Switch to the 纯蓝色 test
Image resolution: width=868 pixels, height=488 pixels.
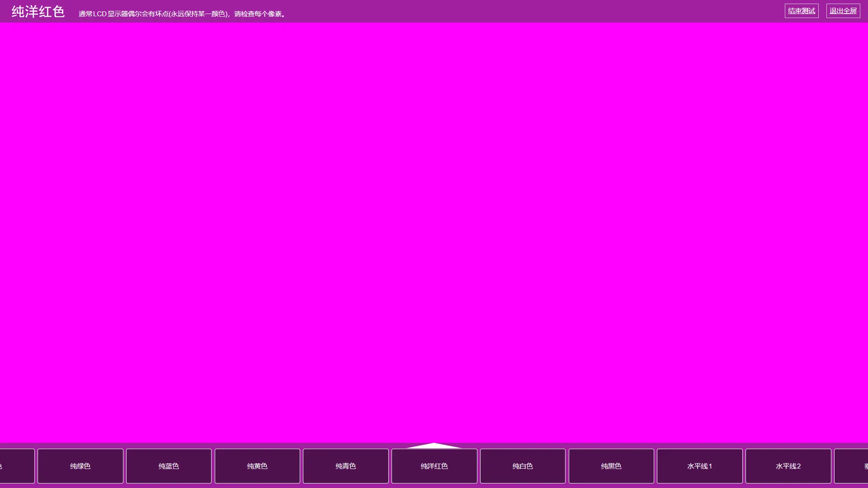[169, 466]
